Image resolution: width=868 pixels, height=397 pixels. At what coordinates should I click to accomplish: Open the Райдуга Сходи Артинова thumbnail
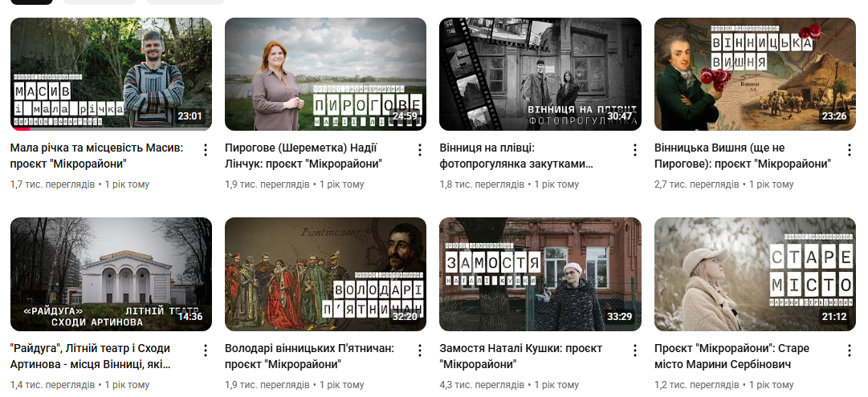[x=112, y=274]
